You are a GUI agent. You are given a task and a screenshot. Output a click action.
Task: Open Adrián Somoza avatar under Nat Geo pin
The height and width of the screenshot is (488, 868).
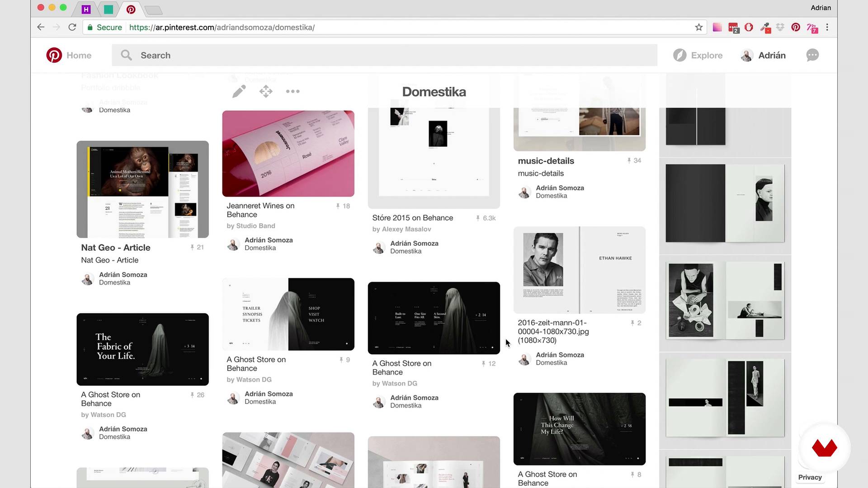click(x=88, y=279)
